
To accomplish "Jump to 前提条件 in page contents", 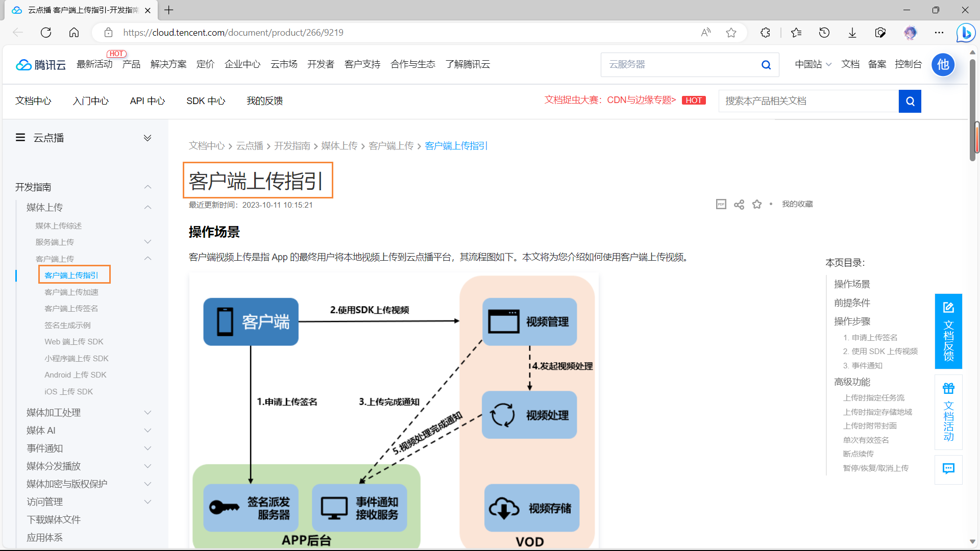I will (x=852, y=303).
